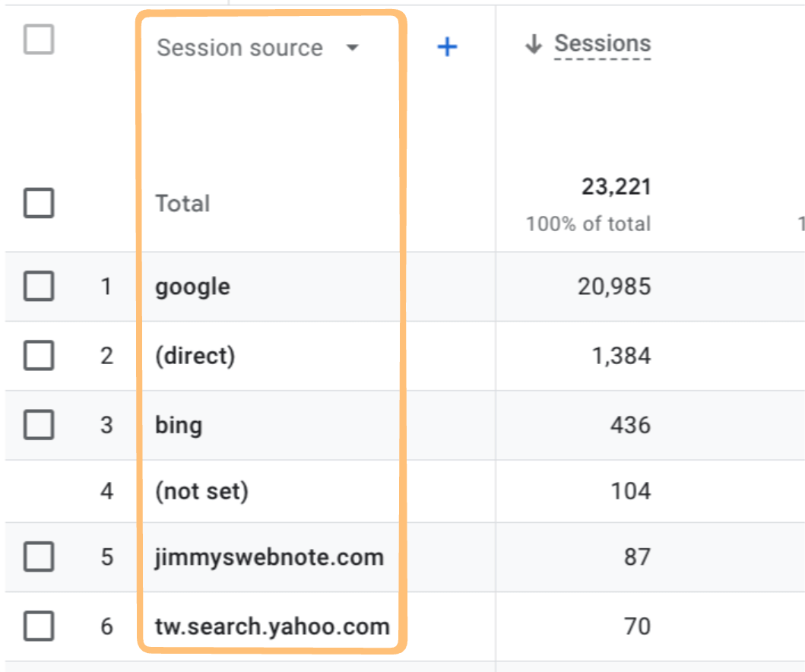The width and height of the screenshot is (805, 672).
Task: Open the Session source dimension dropdown arrow
Action: [x=353, y=47]
